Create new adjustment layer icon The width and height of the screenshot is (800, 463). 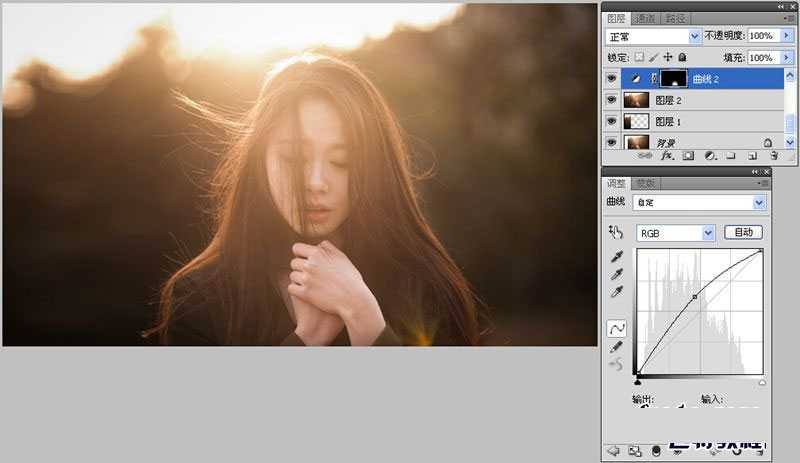click(x=710, y=156)
